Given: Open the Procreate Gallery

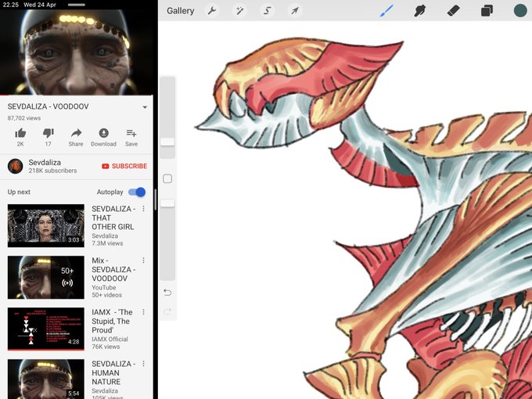Looking at the screenshot, I should click(180, 11).
